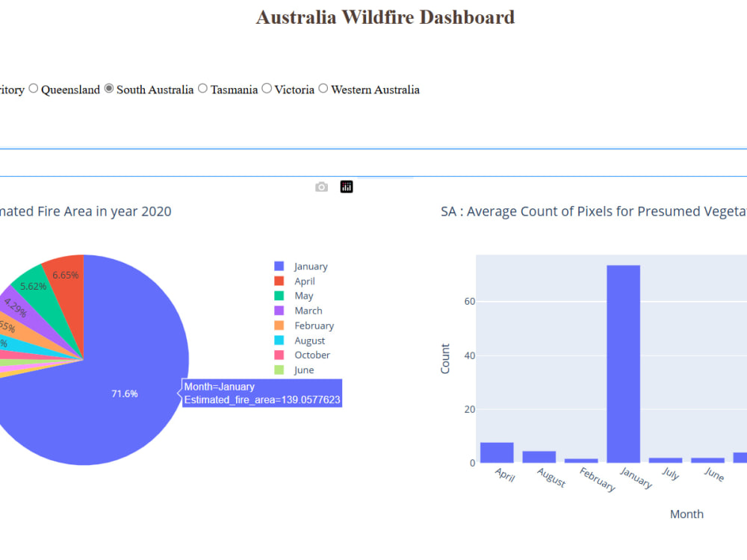747x560 pixels.
Task: Pick the Victoria radio option
Action: pyautogui.click(x=267, y=89)
